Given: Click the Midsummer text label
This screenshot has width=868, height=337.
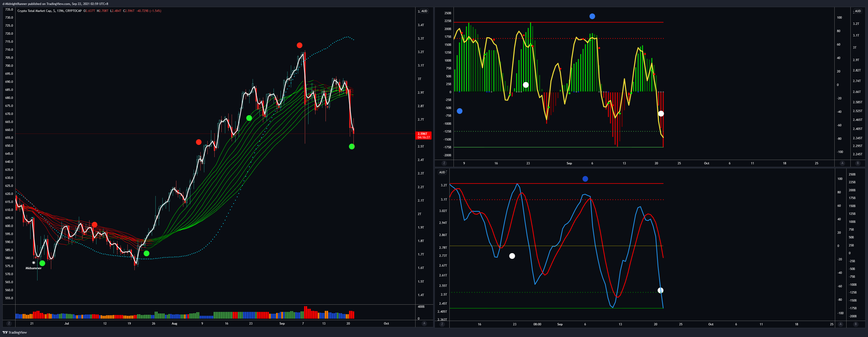Looking at the screenshot, I should click(33, 268).
